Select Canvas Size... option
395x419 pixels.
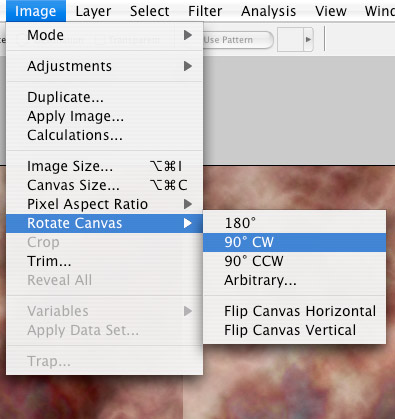tap(104, 185)
